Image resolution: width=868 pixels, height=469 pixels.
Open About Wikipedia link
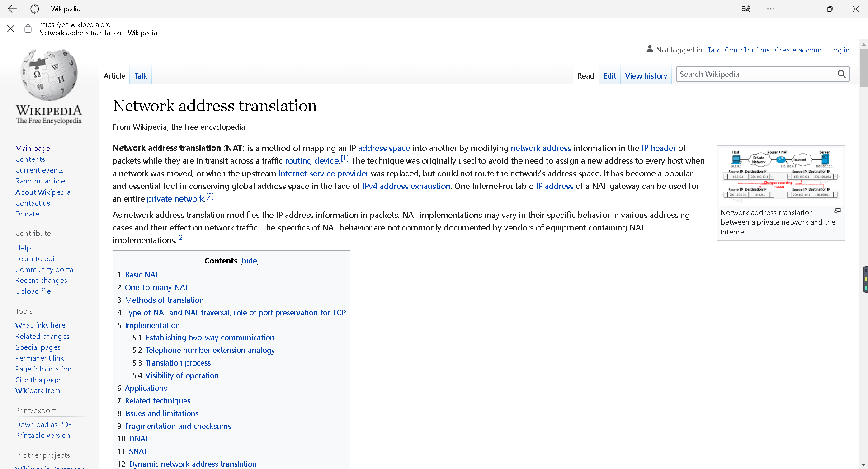point(43,192)
